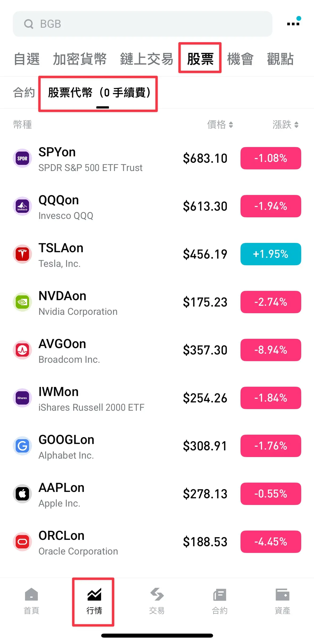Click the -8.94% AVGOon change badge
The image size is (314, 644).
point(271,350)
